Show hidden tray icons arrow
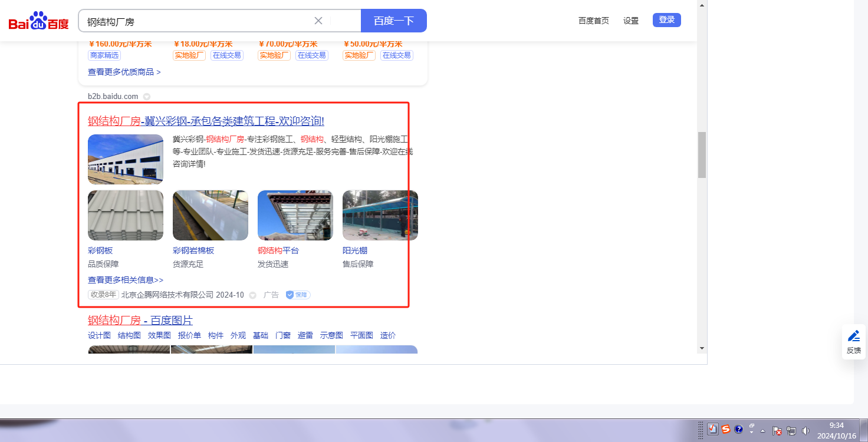 point(763,431)
